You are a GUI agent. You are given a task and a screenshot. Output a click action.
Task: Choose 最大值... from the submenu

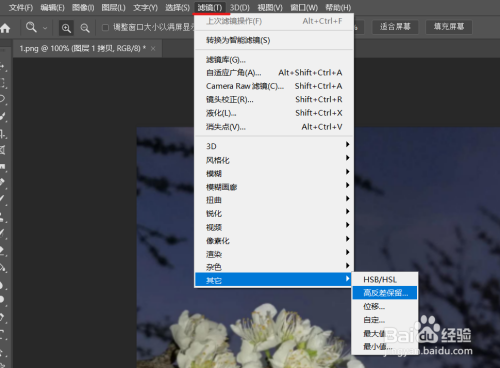385,333
